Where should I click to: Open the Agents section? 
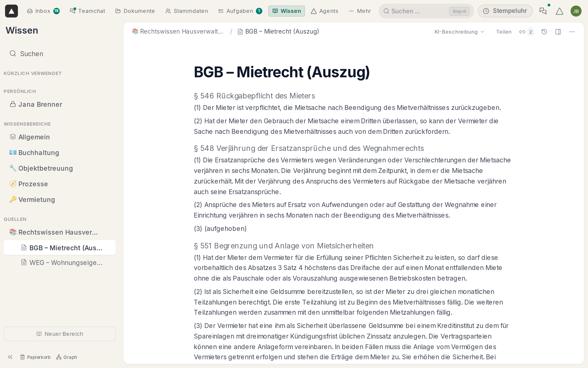(324, 11)
